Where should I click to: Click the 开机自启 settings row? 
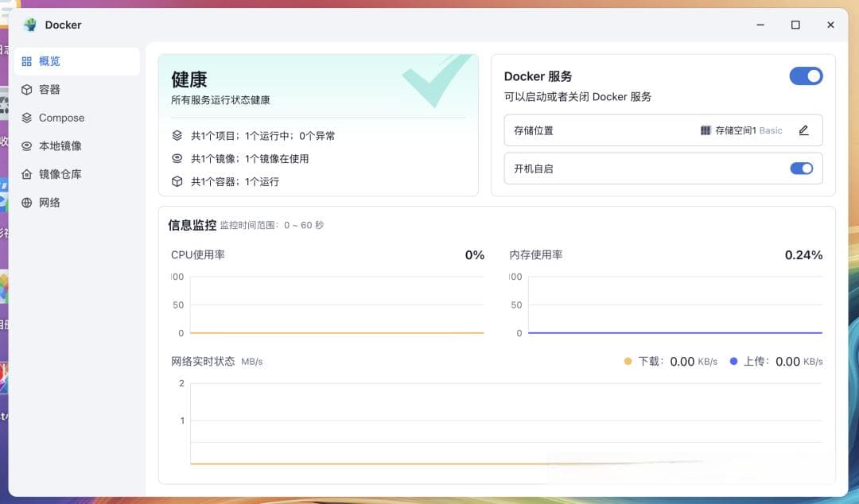pos(663,169)
